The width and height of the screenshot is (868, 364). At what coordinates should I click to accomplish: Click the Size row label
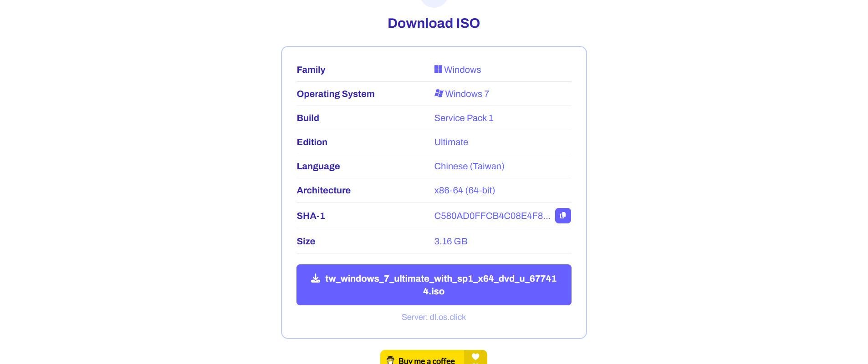click(x=306, y=241)
